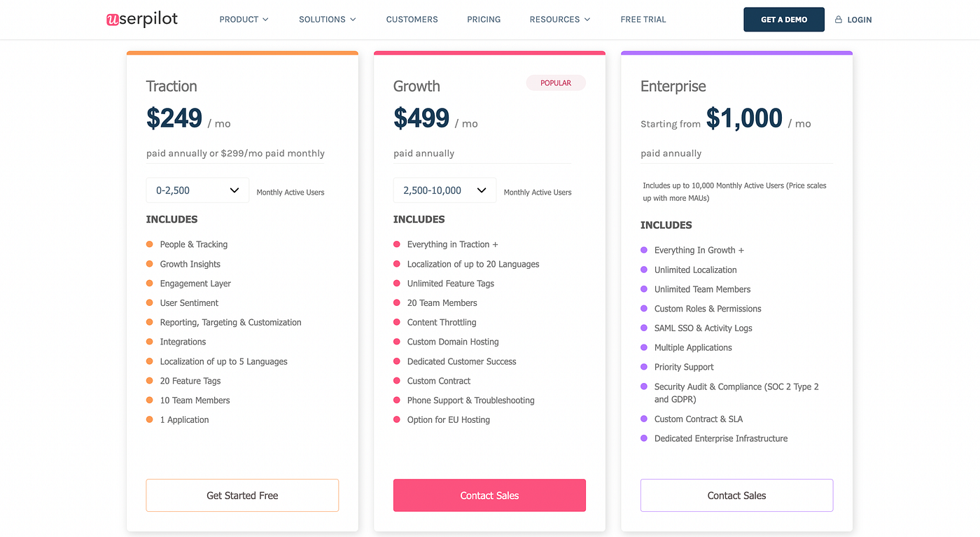Click the purple bullet beside Priority Support

coord(644,367)
